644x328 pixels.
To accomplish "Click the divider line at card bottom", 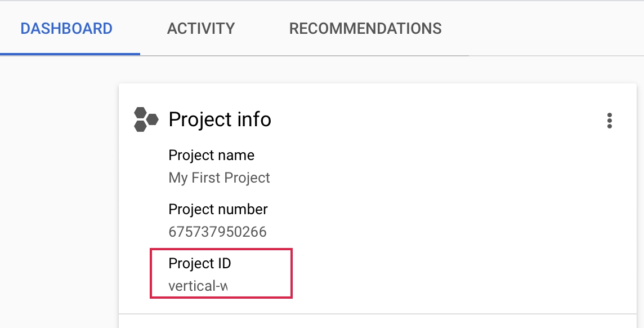I will pos(377,314).
